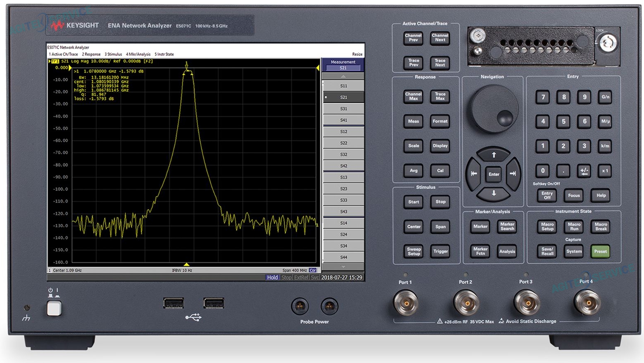644x363 pixels.
Task: Toggle the front-panel power switch
Action: tap(54, 308)
